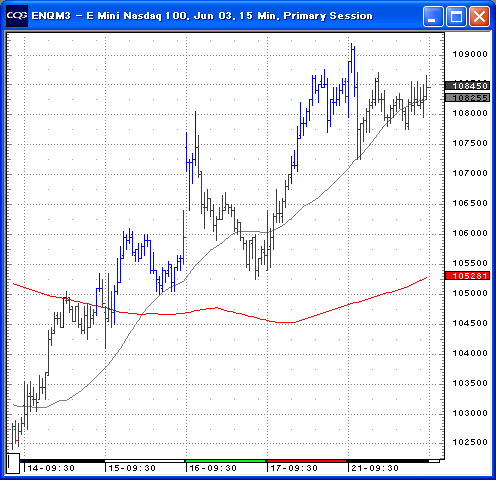The width and height of the screenshot is (496, 480).
Task: Click the white session bar on time axis
Action: [144, 461]
